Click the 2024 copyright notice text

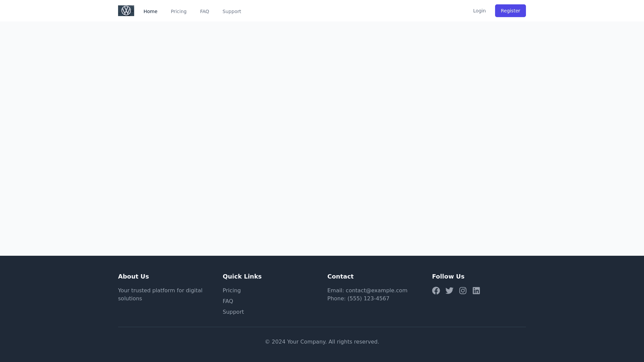322,342
